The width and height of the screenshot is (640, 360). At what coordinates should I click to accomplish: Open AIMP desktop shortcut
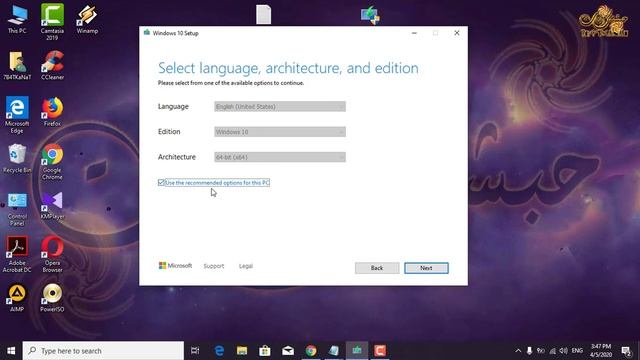(17, 298)
